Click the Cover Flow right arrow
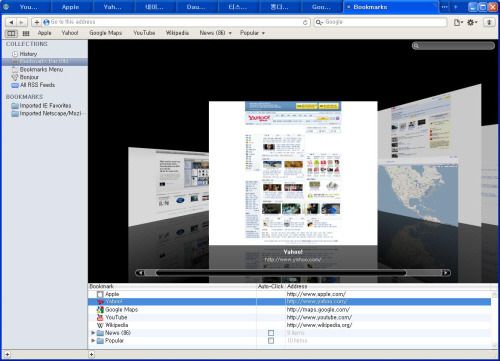500x361 pixels. pos(445,273)
